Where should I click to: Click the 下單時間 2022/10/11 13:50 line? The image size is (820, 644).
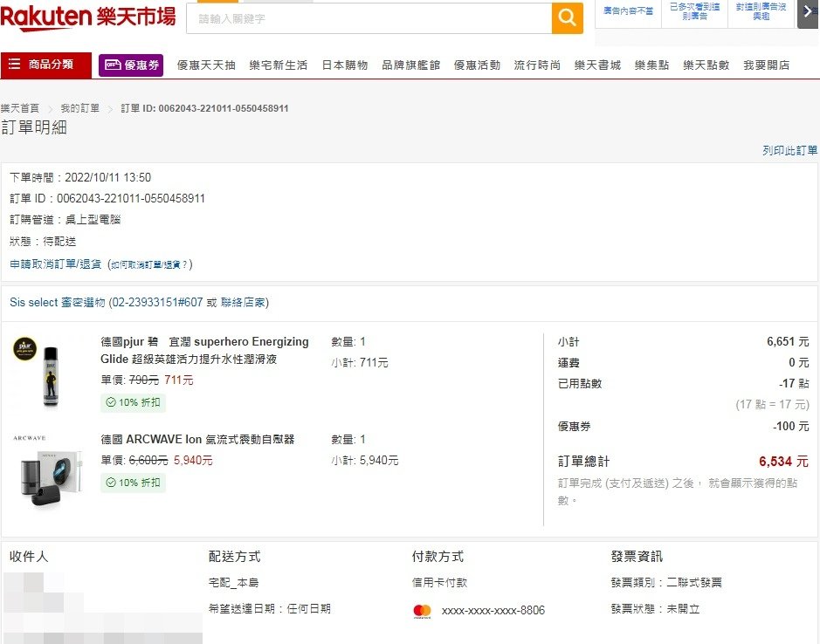coord(80,178)
